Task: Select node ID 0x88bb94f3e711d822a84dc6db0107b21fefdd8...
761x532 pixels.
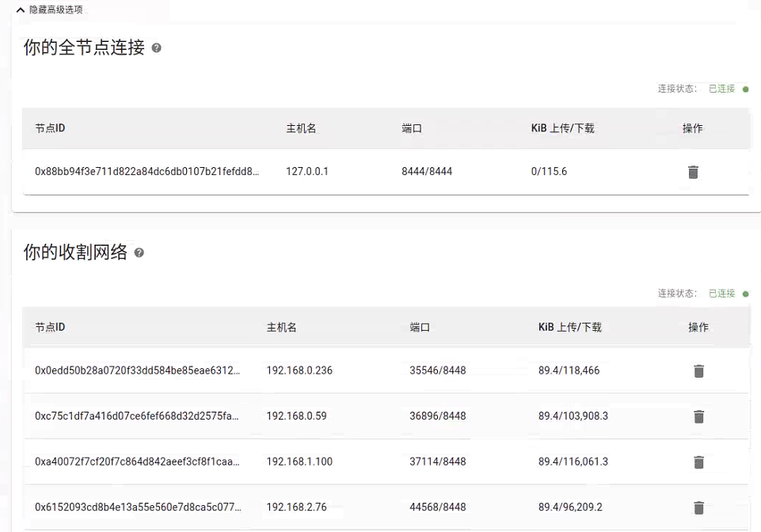Action: click(x=147, y=171)
